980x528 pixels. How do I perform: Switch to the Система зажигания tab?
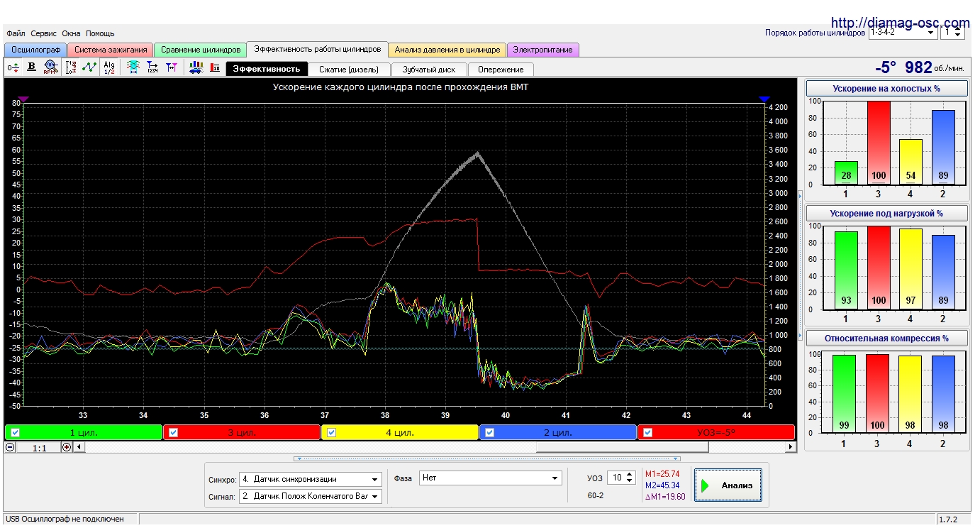click(111, 50)
